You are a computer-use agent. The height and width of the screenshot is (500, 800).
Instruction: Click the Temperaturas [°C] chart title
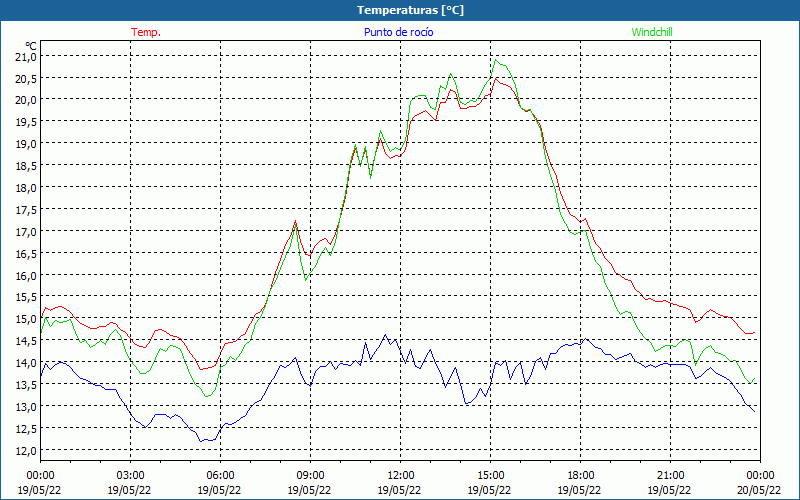coord(410,10)
